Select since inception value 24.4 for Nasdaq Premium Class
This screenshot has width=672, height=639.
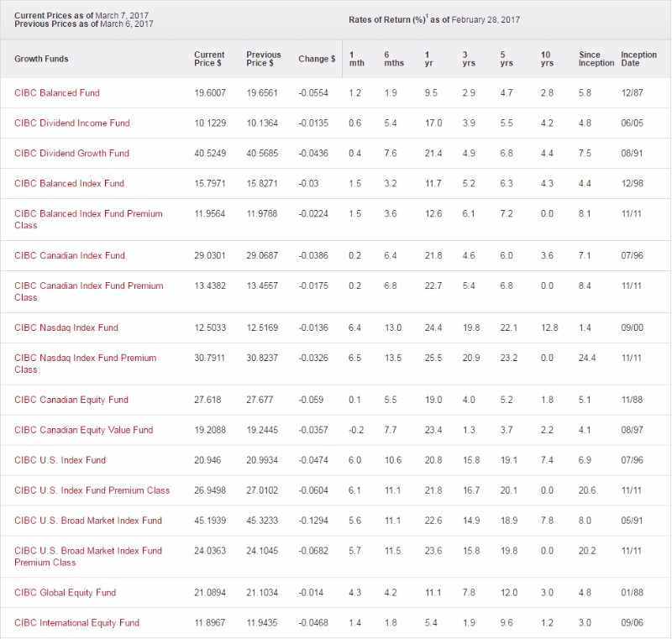(x=587, y=358)
